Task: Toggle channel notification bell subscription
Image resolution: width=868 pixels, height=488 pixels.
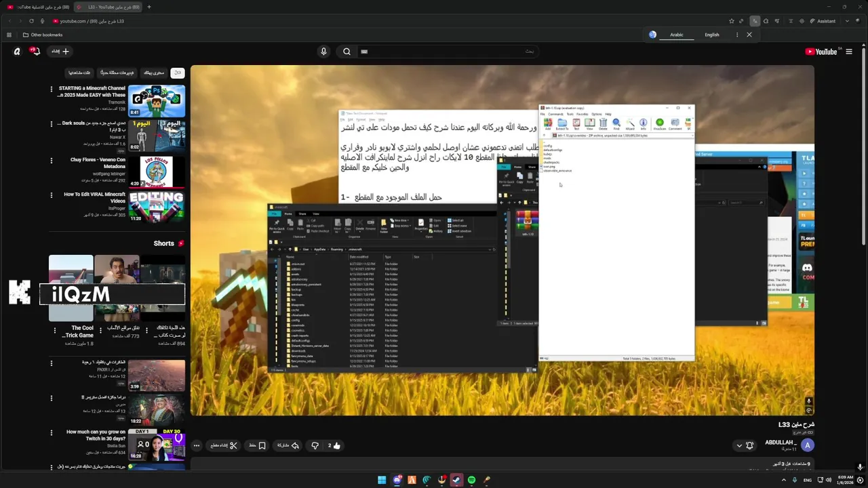Action: (x=749, y=445)
